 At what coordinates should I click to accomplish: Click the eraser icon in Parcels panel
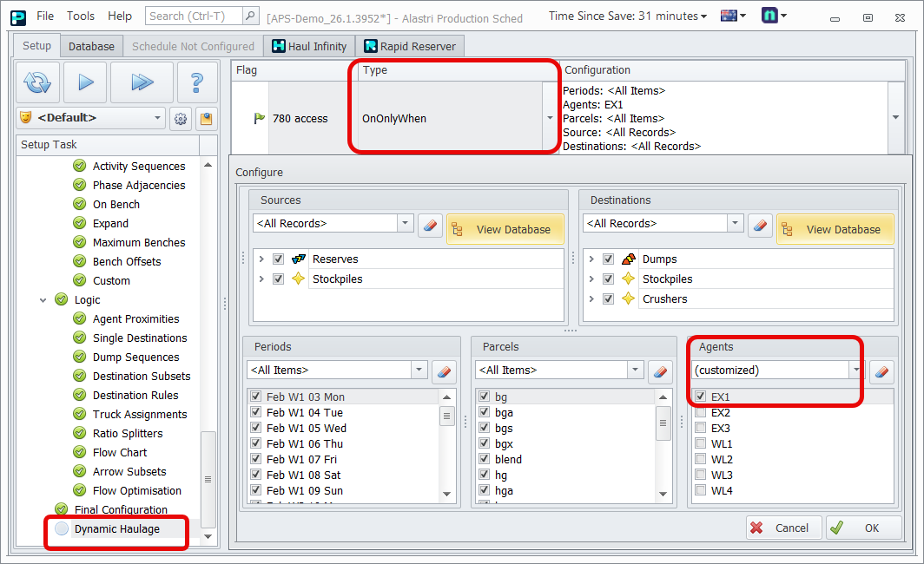point(661,371)
